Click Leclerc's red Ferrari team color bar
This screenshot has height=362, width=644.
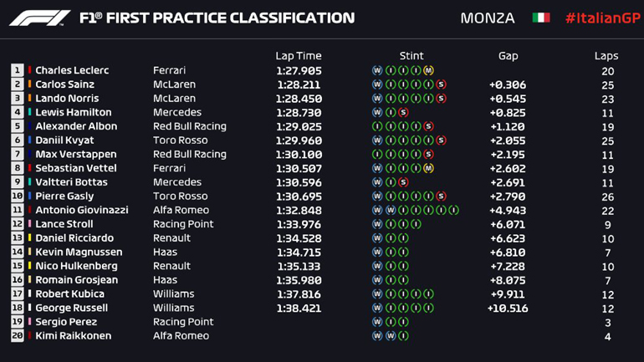point(29,70)
